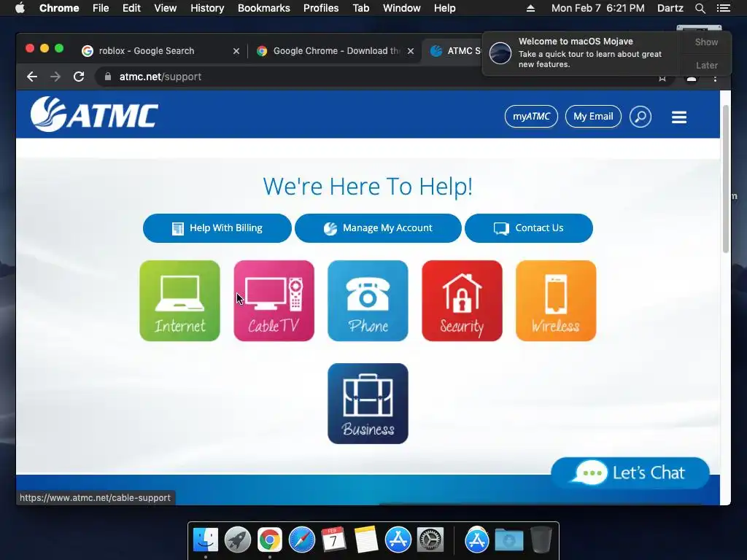Reload the page with the refresh icon

(79, 77)
